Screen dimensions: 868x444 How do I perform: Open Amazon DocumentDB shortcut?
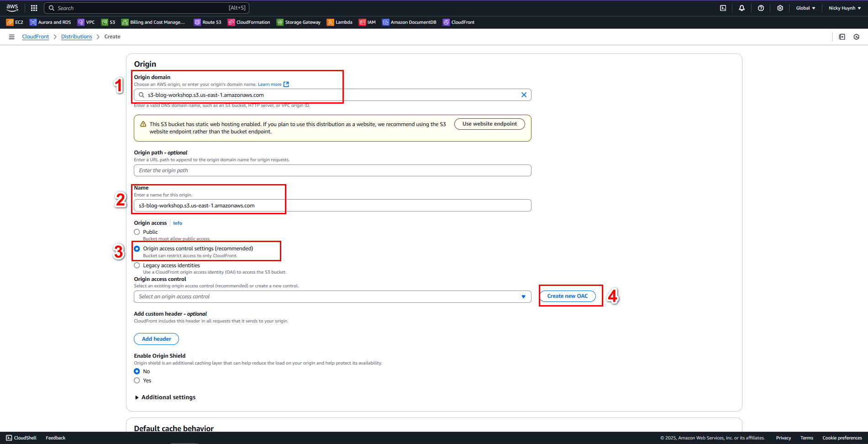[x=410, y=22]
